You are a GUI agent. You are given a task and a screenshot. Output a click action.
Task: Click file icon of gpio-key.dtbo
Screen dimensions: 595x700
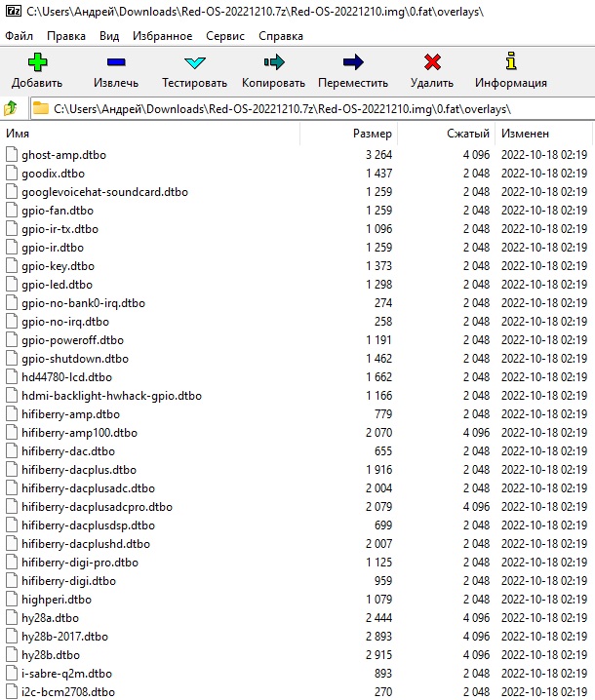(x=12, y=265)
